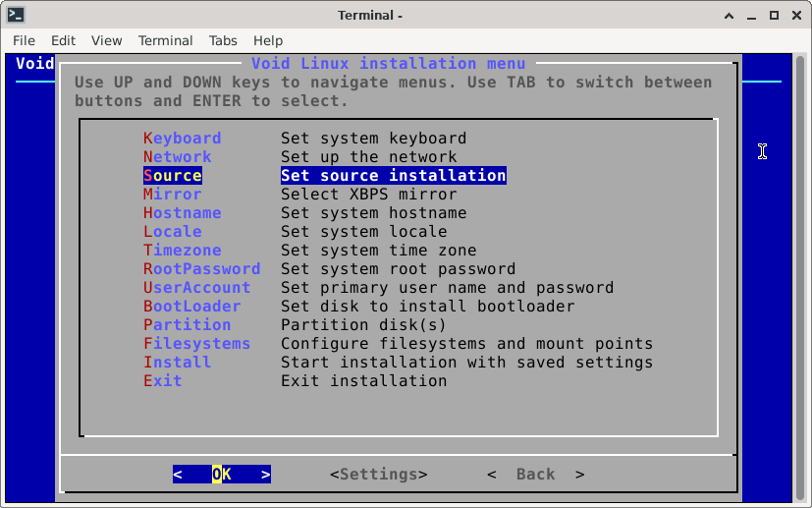Image resolution: width=812 pixels, height=508 pixels.
Task: Click the Back button
Action: click(535, 475)
